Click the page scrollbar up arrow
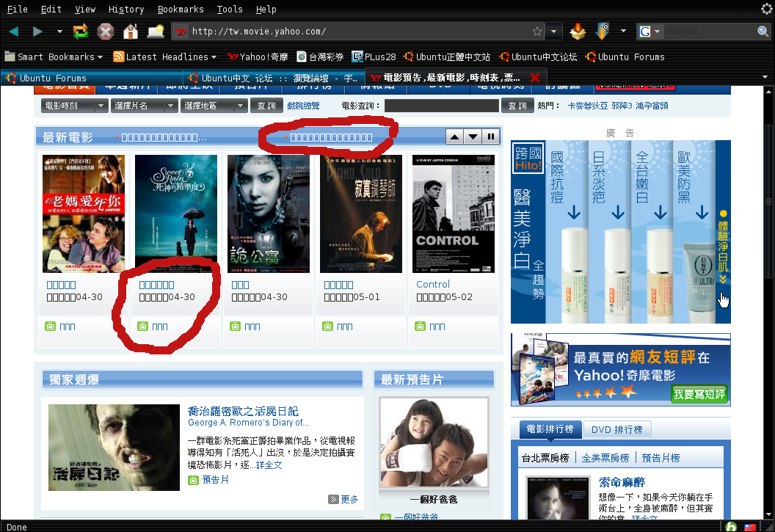This screenshot has height=532, width=775. click(x=768, y=92)
